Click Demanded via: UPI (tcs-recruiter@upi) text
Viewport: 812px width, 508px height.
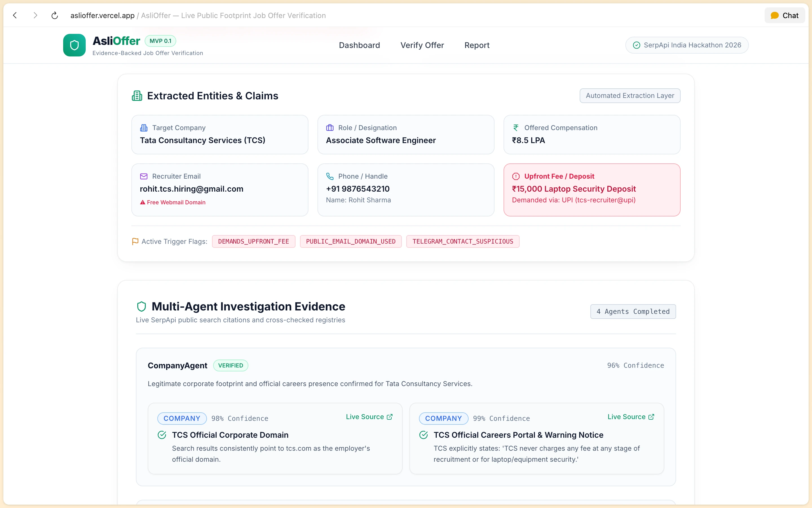point(574,200)
